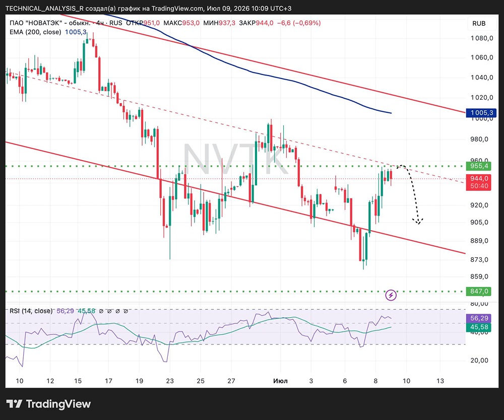The image size is (504, 420).
Task: Click the first ∅ symbol in RSI legend
Action: pos(101,311)
